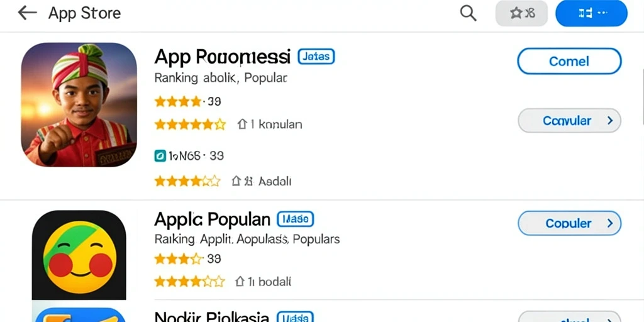Expand the Copuler chevron button
This screenshot has height=322, width=644.
[x=569, y=223]
